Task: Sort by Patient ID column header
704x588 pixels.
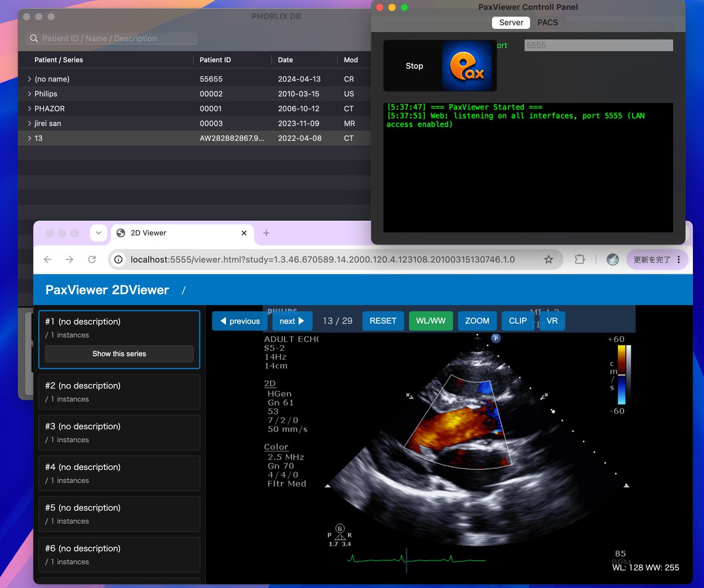Action: pos(215,60)
